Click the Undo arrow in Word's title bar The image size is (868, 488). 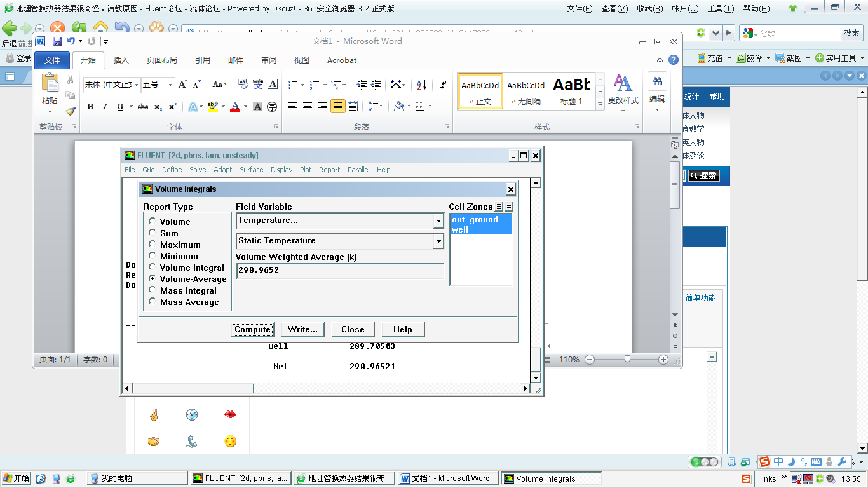click(71, 41)
